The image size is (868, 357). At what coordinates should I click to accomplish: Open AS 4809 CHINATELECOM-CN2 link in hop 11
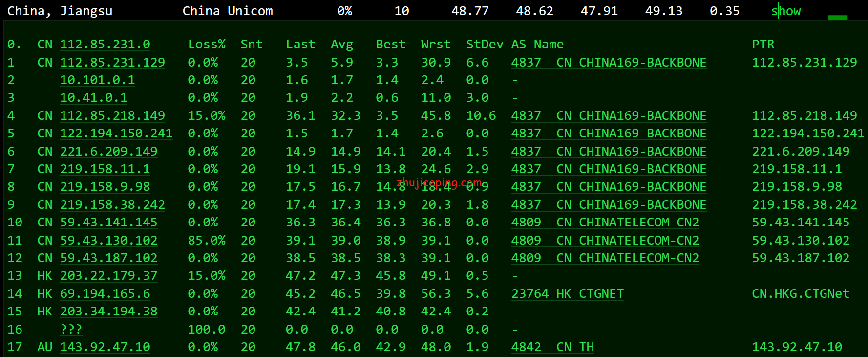coord(605,241)
